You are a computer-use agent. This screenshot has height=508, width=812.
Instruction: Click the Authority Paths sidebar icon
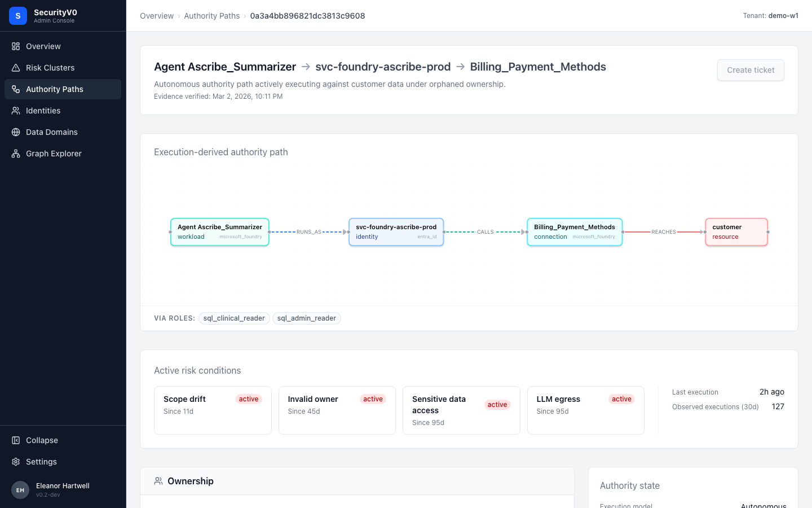[16, 89]
